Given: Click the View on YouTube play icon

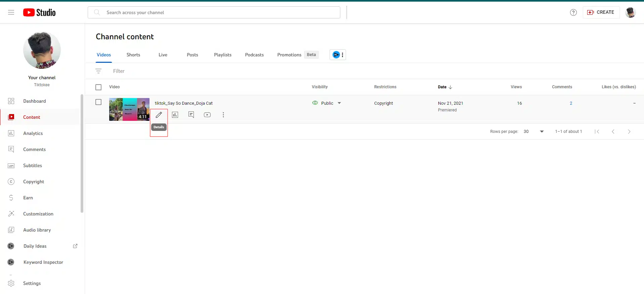Looking at the screenshot, I should pyautogui.click(x=207, y=115).
